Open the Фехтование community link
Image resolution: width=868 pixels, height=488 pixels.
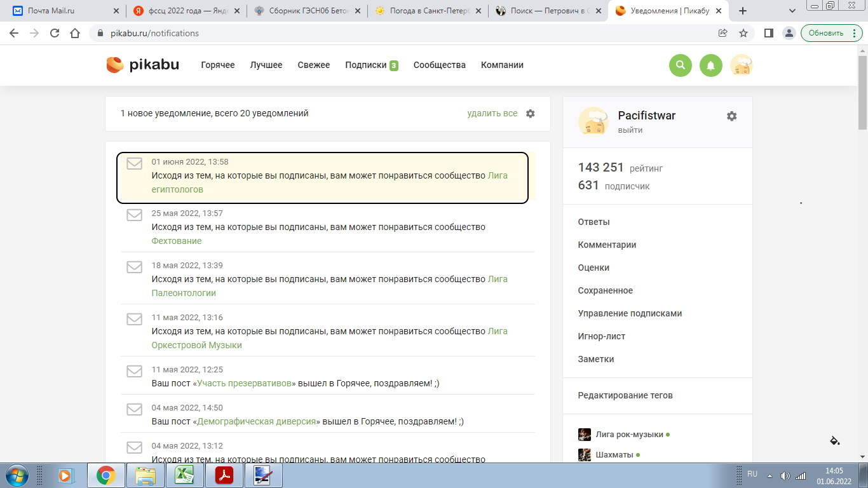177,241
